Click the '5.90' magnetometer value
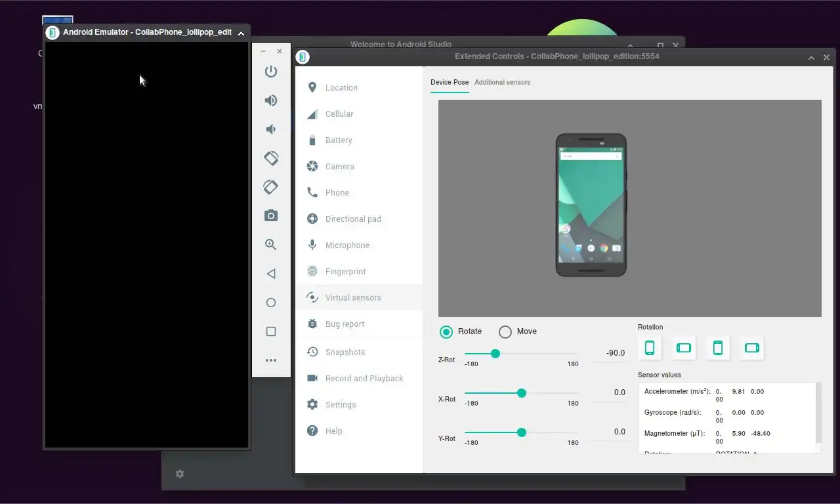Image resolution: width=840 pixels, height=504 pixels. pos(739,433)
